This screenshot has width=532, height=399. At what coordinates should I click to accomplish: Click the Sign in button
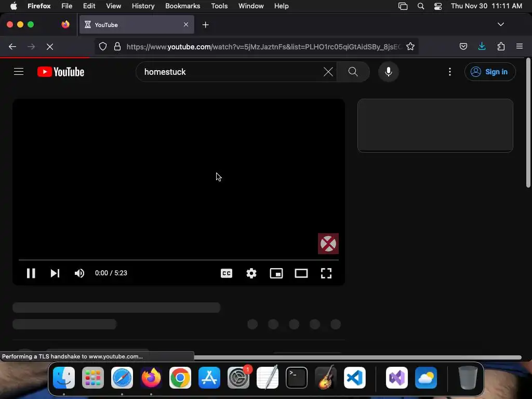pyautogui.click(x=490, y=72)
